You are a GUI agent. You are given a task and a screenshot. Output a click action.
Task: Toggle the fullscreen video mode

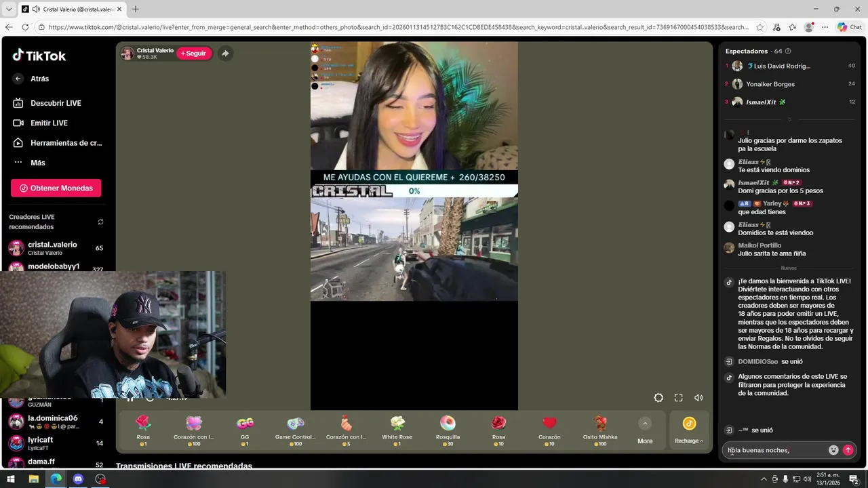[x=678, y=398]
